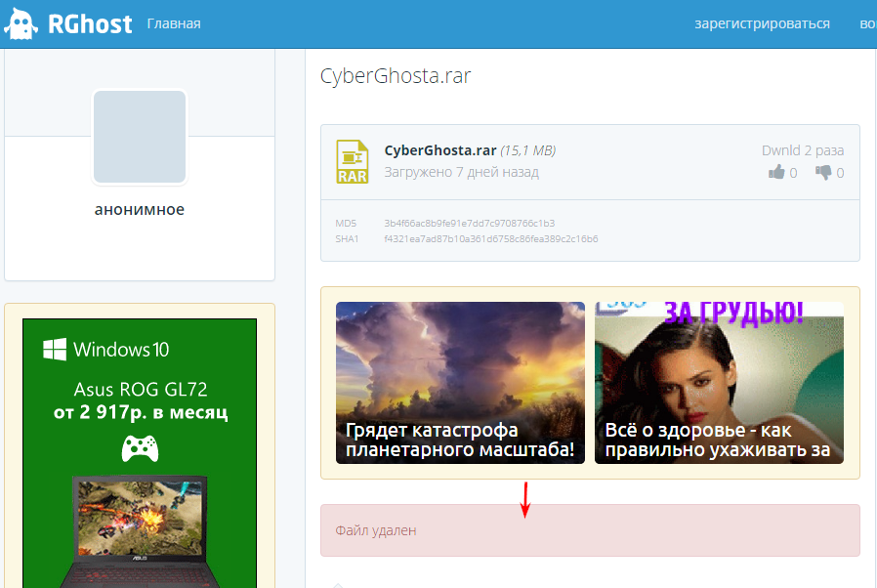Click the Файл удален alert message

[x=376, y=530]
